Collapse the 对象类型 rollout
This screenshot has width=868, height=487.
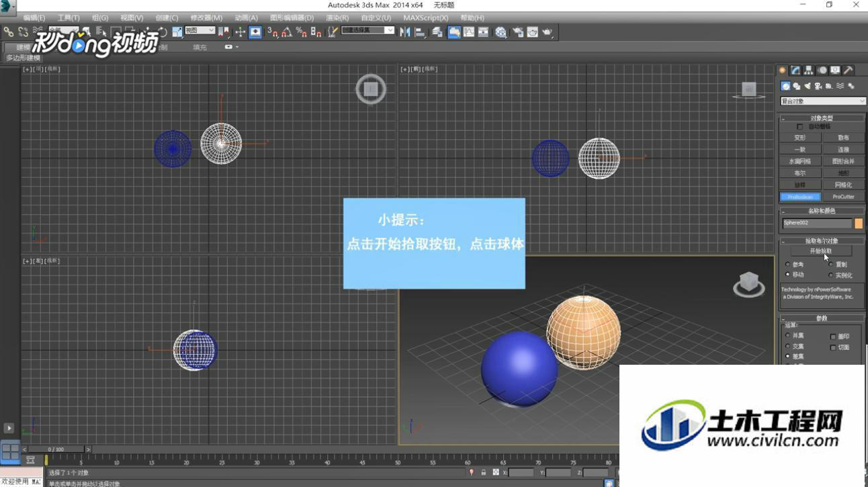[x=822, y=118]
